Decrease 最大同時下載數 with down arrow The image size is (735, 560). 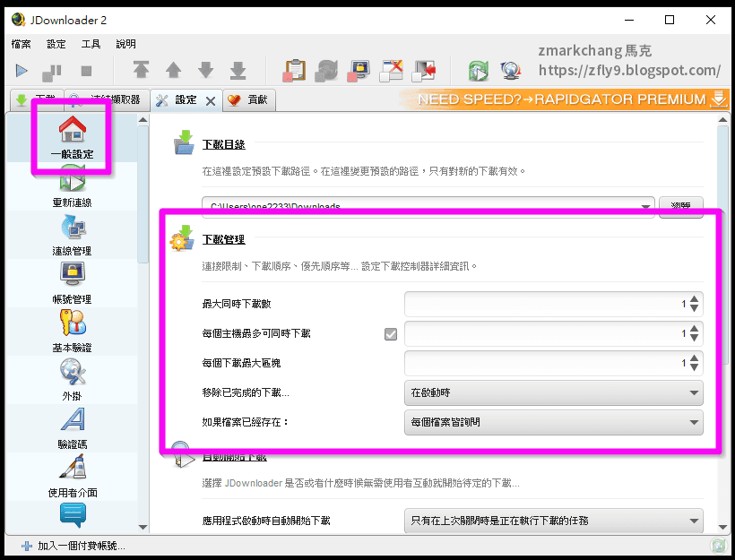coord(695,308)
